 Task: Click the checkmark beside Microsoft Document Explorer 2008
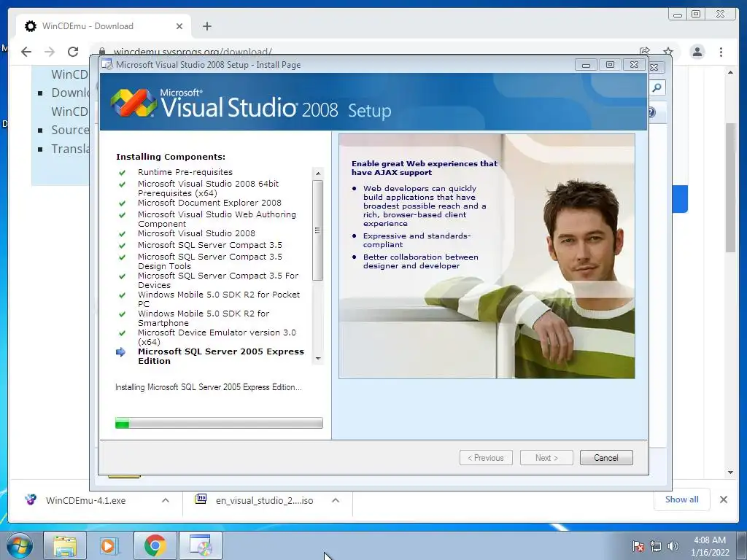(123, 203)
